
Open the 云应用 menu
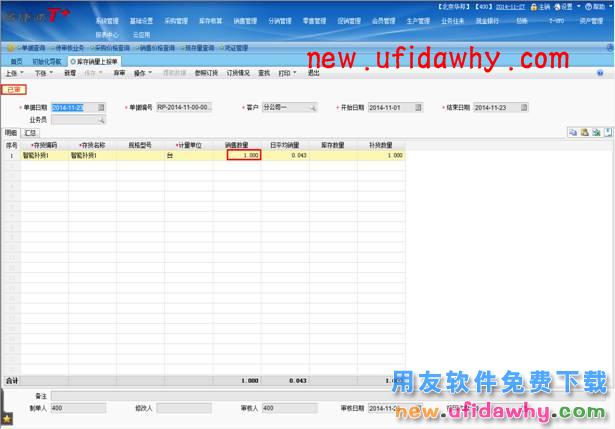[141, 35]
